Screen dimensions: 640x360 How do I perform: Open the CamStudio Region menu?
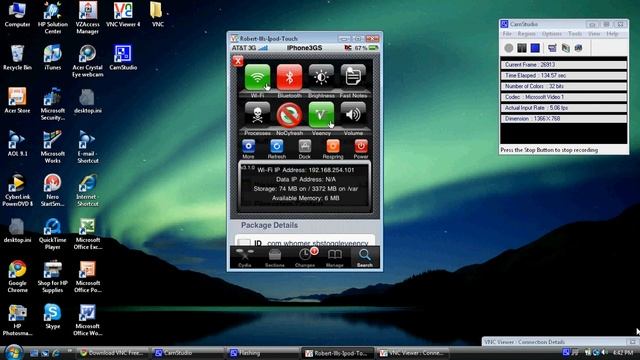(x=527, y=34)
